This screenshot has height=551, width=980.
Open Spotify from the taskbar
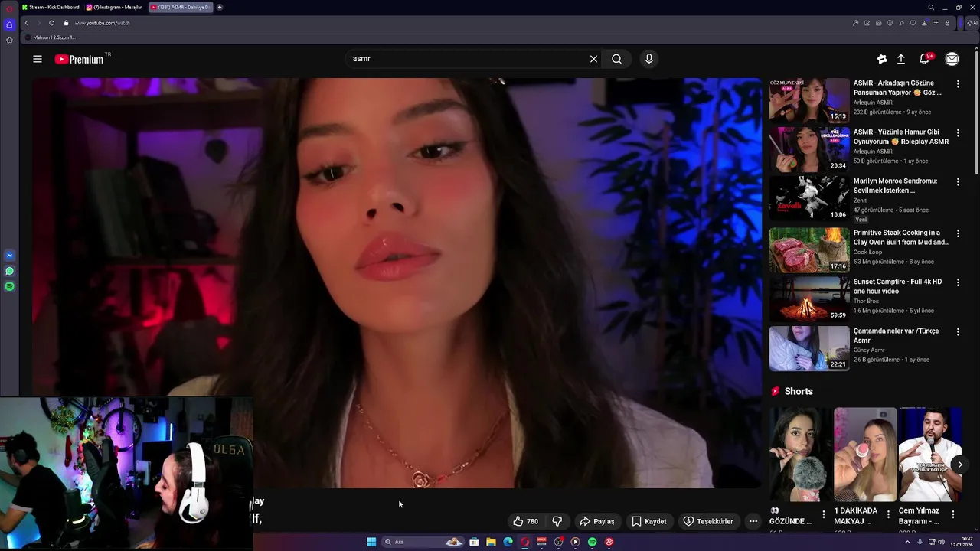(592, 542)
